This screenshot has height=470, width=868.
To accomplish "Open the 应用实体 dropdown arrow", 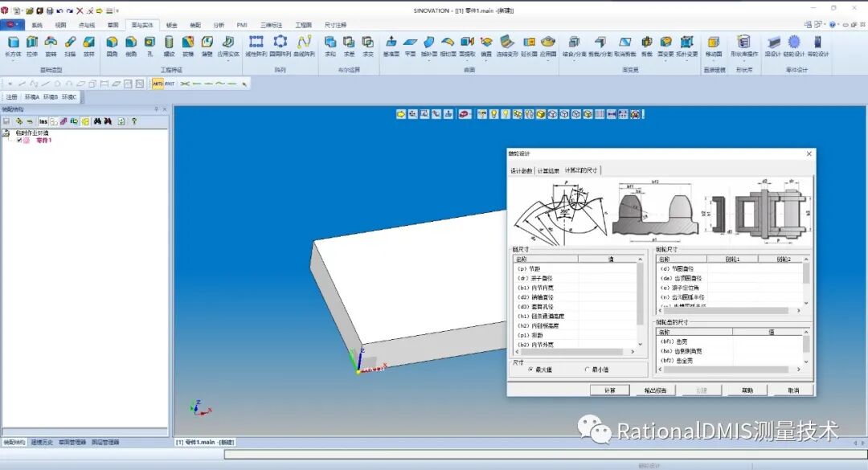I will click(228, 60).
